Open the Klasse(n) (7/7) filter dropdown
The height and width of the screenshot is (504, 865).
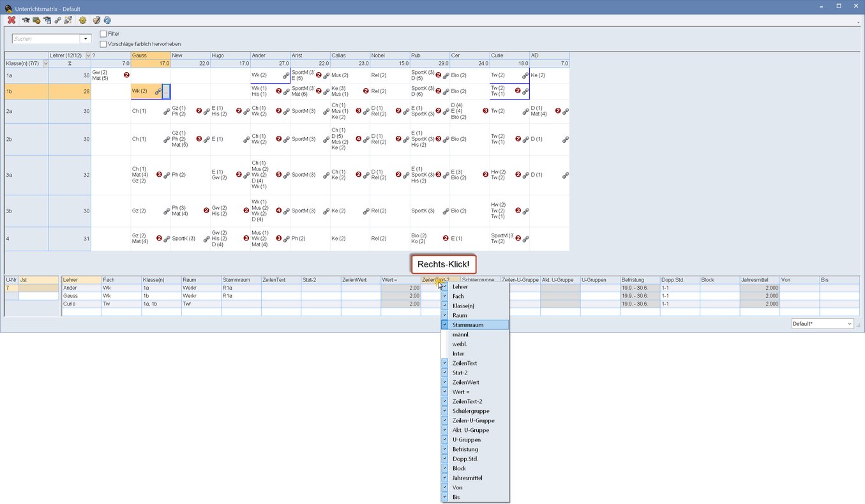click(x=45, y=63)
